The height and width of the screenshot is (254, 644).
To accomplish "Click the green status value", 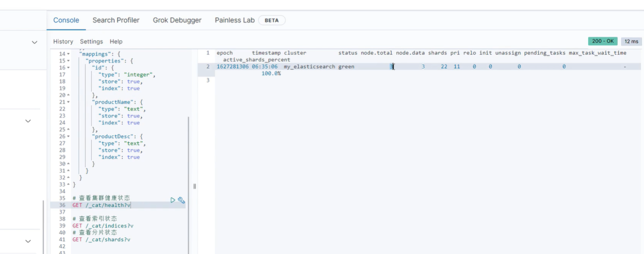I will coord(346,66).
